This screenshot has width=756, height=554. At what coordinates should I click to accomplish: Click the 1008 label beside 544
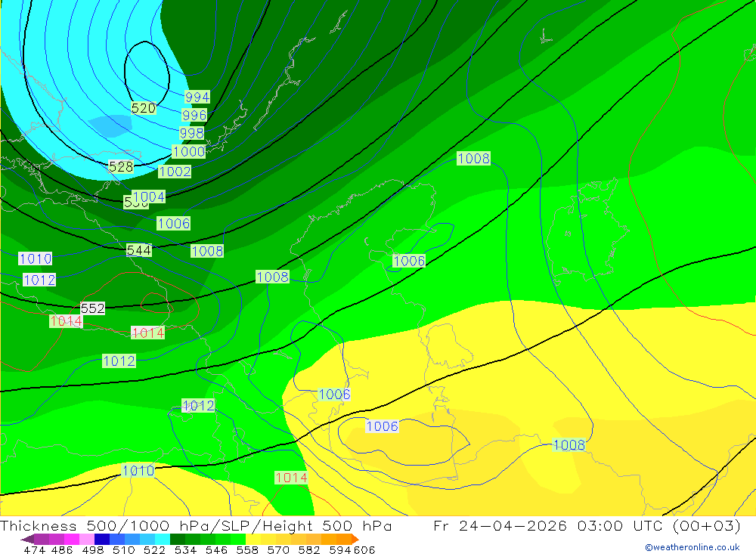click(207, 251)
